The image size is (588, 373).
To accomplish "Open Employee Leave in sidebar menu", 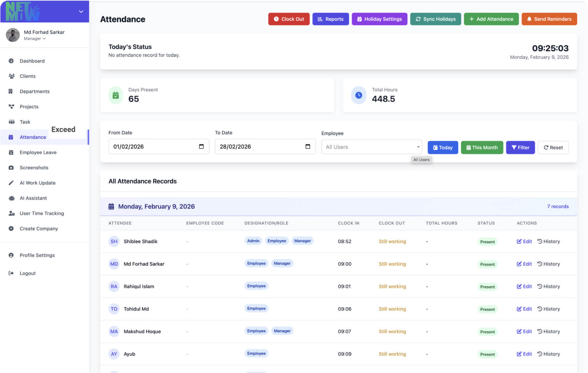I will point(38,152).
